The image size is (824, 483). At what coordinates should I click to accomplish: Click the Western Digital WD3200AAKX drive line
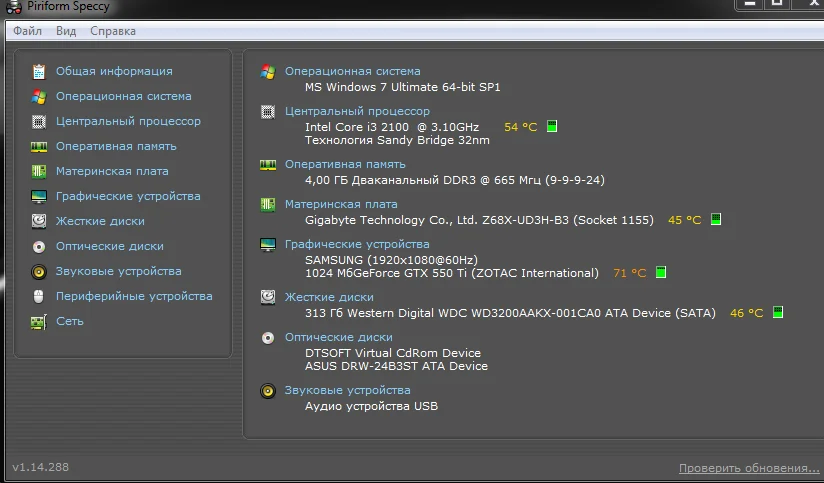(x=510, y=313)
